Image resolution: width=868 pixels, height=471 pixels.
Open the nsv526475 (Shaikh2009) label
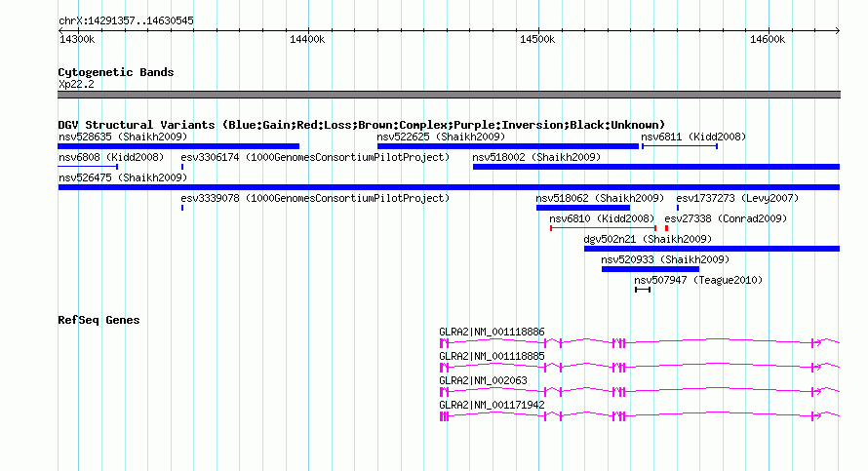click(123, 177)
